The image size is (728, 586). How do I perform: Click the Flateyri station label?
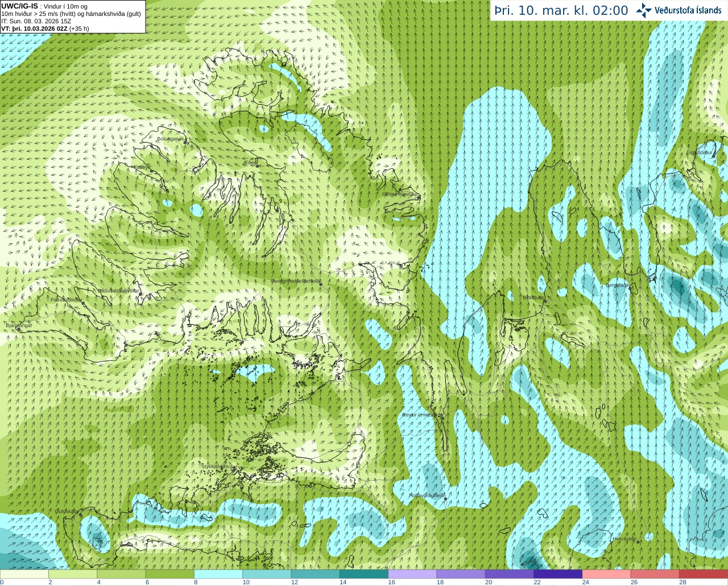coord(141,167)
